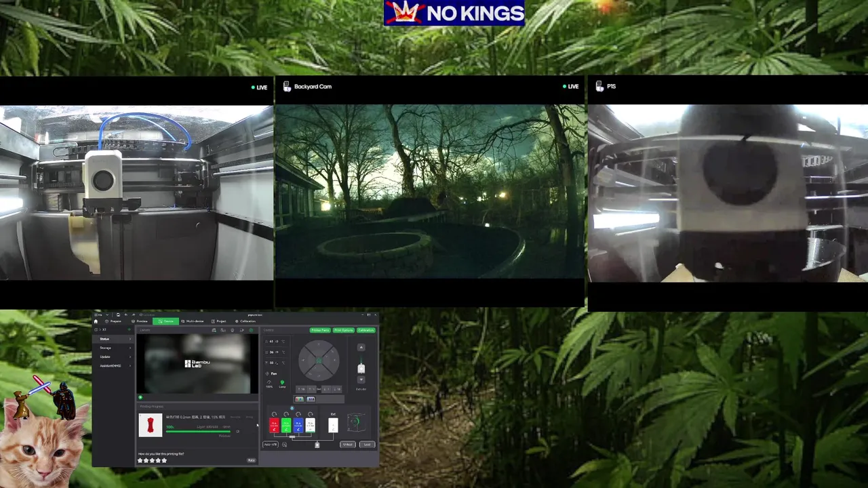
Task: Click the save icon in Bambu Studio toolbar
Action: [118, 314]
